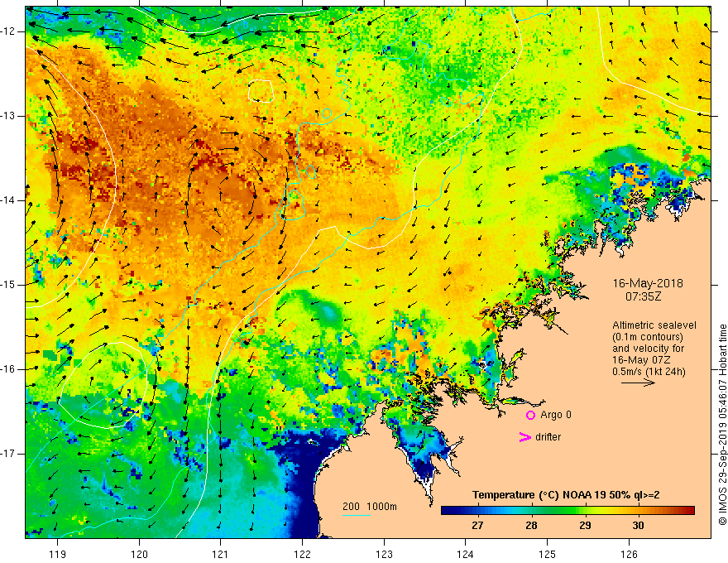Click longitude axis label 126

pyautogui.click(x=629, y=554)
